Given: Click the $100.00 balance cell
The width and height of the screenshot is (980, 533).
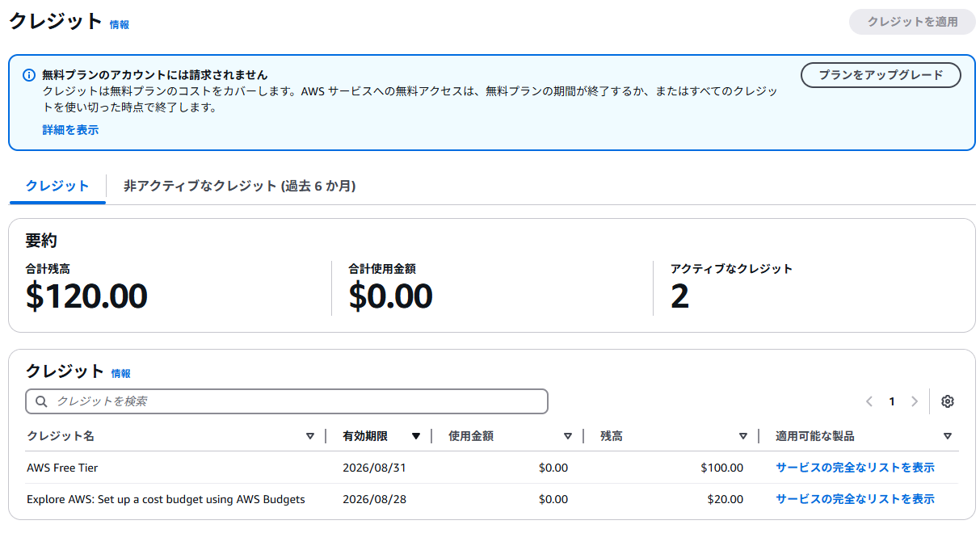Looking at the screenshot, I should [721, 468].
